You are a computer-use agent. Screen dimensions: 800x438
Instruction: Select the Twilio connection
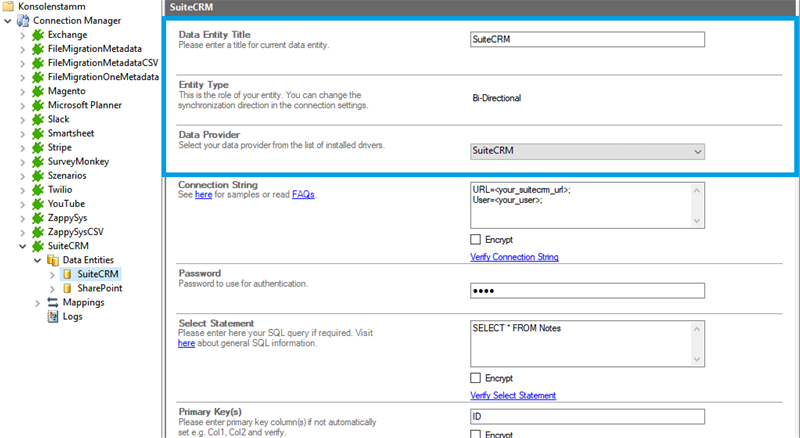point(59,189)
